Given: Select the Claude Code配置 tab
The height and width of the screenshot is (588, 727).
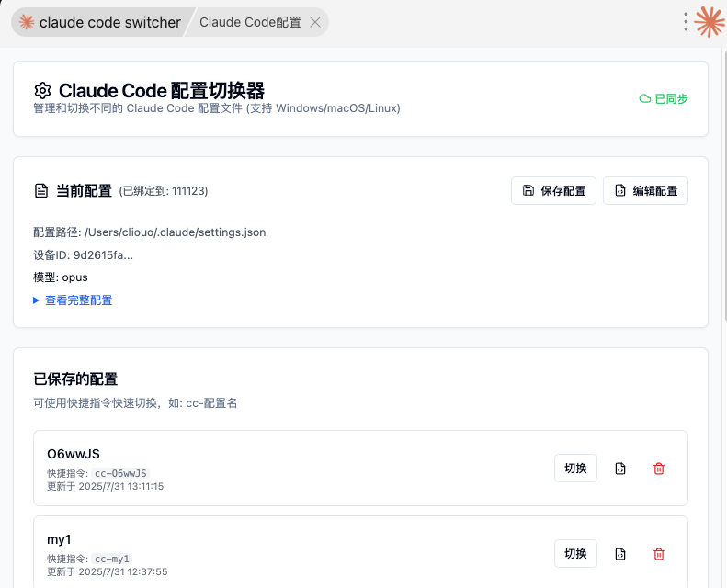Looking at the screenshot, I should [250, 22].
